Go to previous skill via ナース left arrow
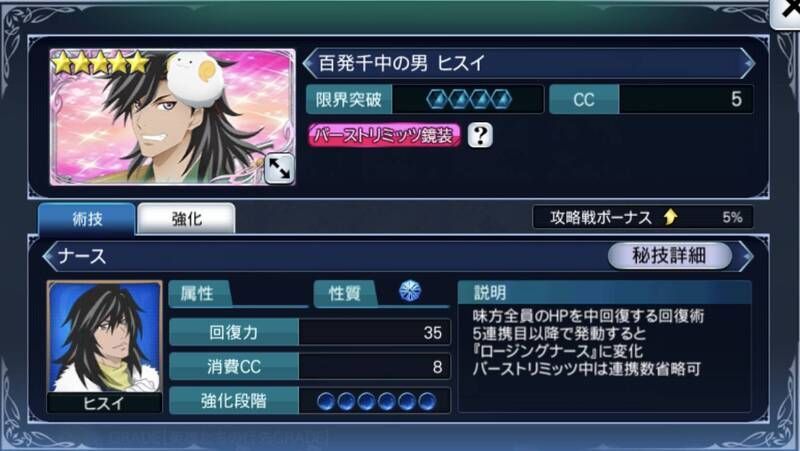Viewport: 800px width, 451px height. pyautogui.click(x=48, y=256)
